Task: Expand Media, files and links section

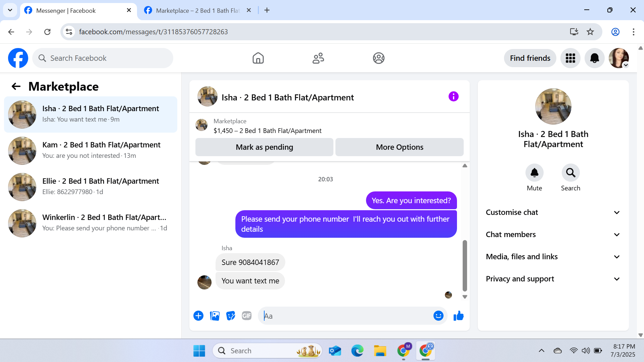Action: pyautogui.click(x=553, y=257)
